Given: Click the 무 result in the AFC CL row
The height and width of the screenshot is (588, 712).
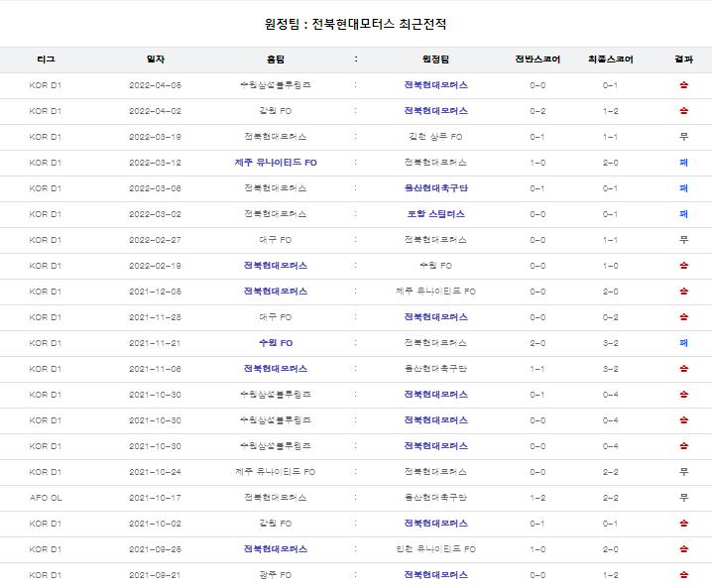Looking at the screenshot, I should pyautogui.click(x=684, y=498).
